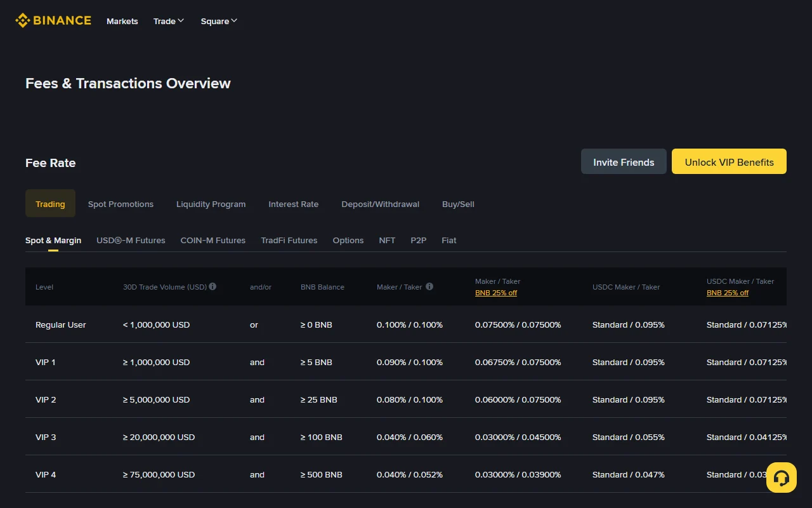Click the '0.06750% / 0.07500%' discounted fee cell
Viewport: 812px width, 508px height.
[518, 362]
